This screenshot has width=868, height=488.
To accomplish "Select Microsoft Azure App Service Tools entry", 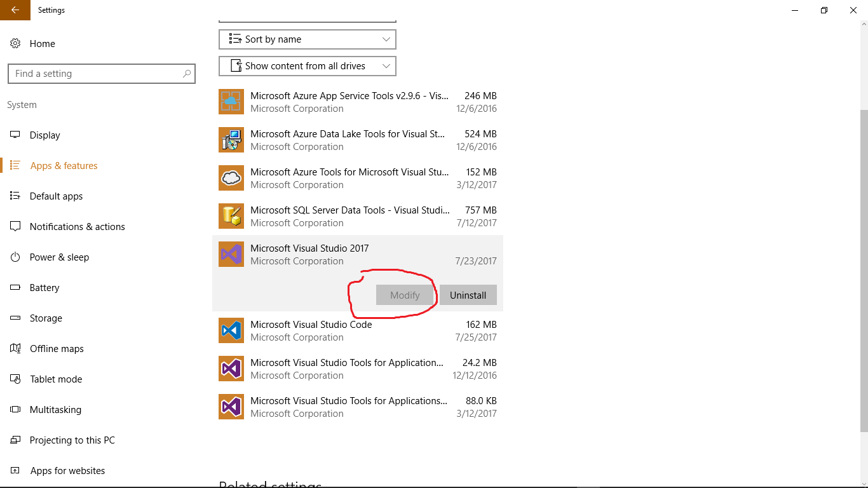I will tap(358, 102).
